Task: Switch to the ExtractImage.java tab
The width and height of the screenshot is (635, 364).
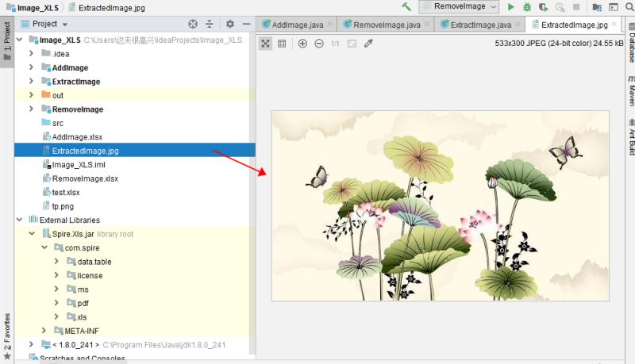Action: pos(475,25)
